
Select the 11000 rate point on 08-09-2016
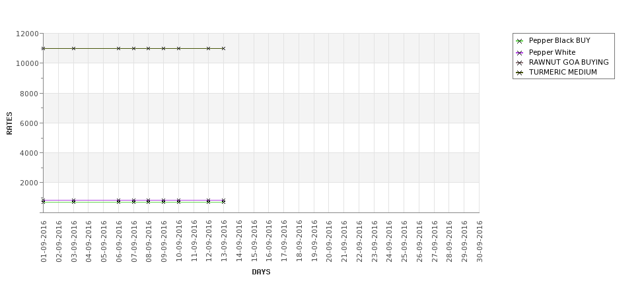click(149, 48)
